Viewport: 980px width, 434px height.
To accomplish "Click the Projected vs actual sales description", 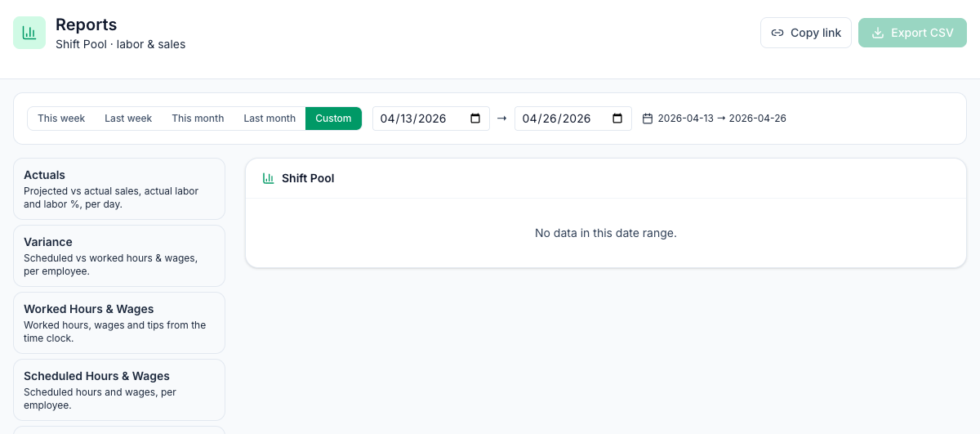I will click(111, 197).
